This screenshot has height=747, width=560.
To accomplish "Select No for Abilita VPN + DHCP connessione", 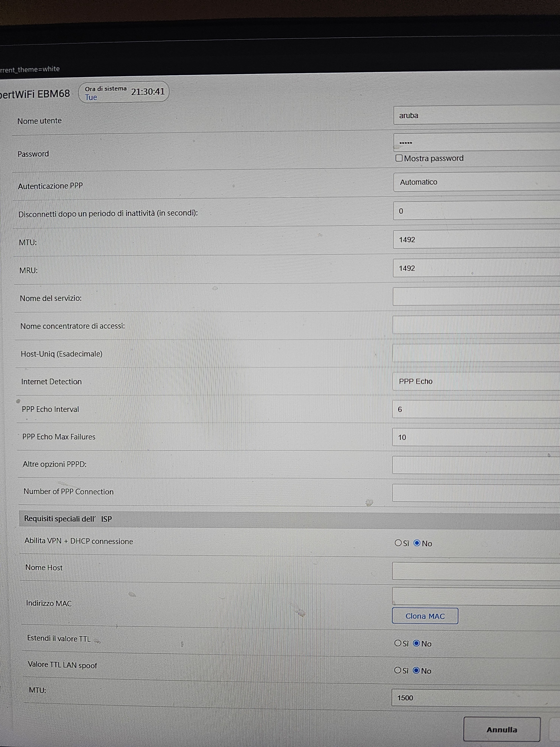I will [417, 543].
